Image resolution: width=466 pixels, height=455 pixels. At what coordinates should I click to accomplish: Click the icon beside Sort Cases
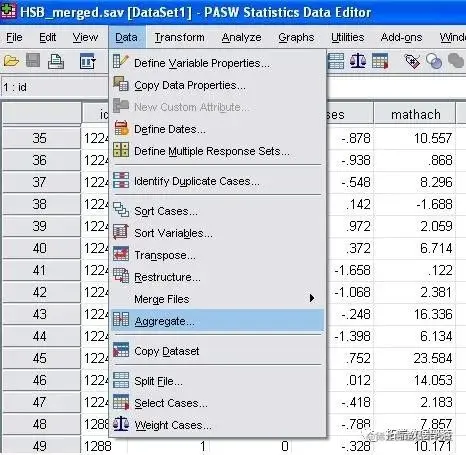(121, 210)
